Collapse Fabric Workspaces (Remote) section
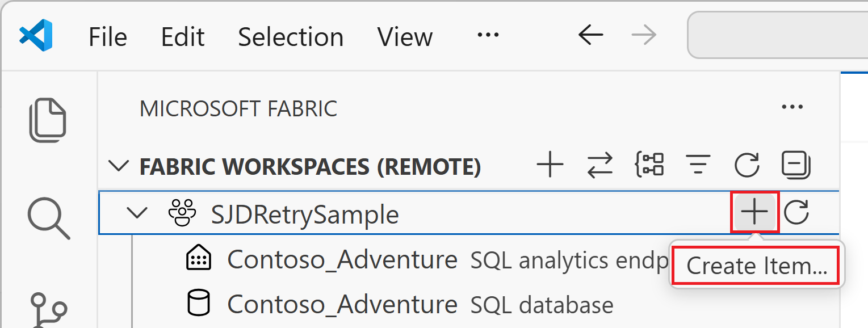The height and width of the screenshot is (328, 868). [x=119, y=166]
